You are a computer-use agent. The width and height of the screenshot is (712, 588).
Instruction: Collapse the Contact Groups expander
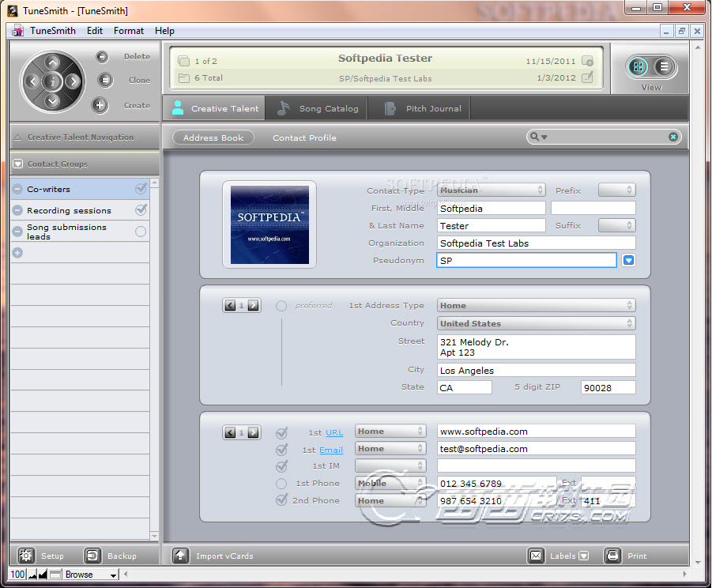click(x=17, y=164)
